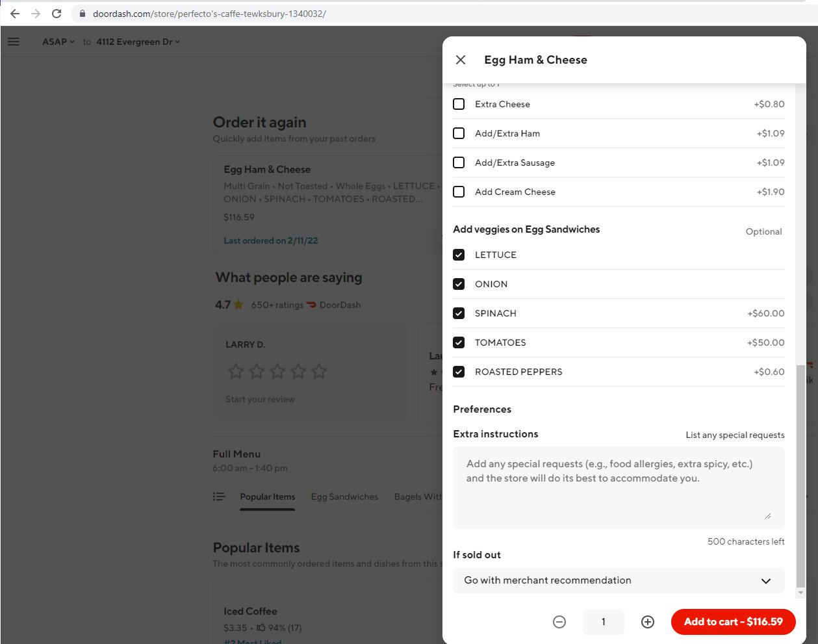Click the first review star for Larry D.

click(235, 371)
